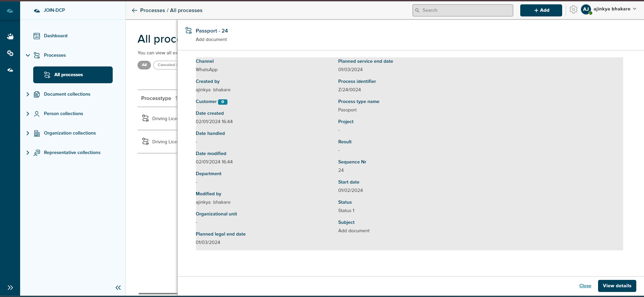Click the Dashboard calendar icon
The image size is (644, 297).
pyautogui.click(x=37, y=36)
